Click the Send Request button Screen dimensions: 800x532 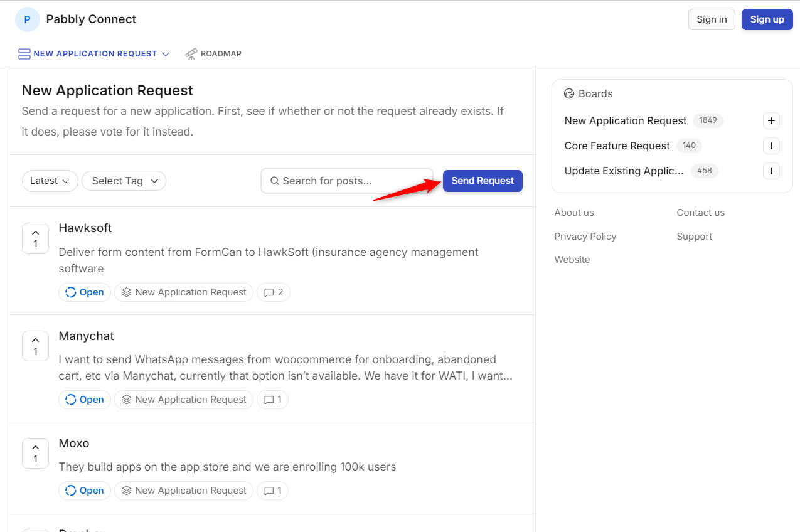[483, 181]
